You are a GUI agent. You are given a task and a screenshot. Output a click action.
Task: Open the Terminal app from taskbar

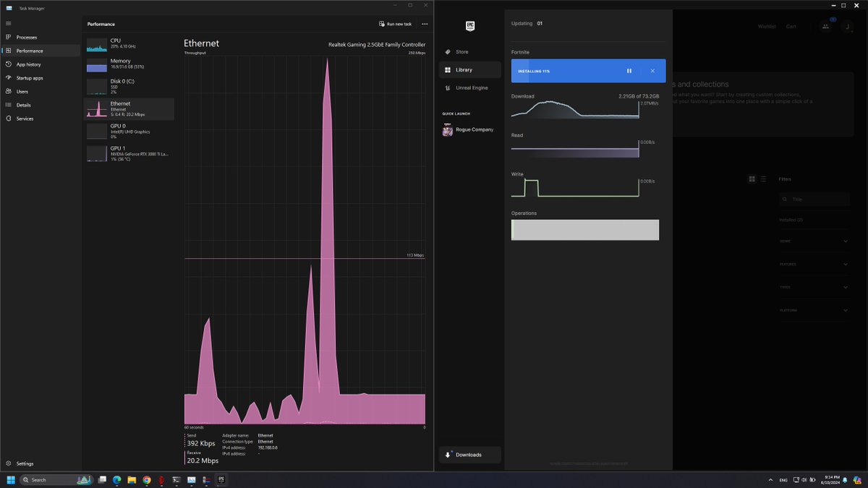[176, 479]
